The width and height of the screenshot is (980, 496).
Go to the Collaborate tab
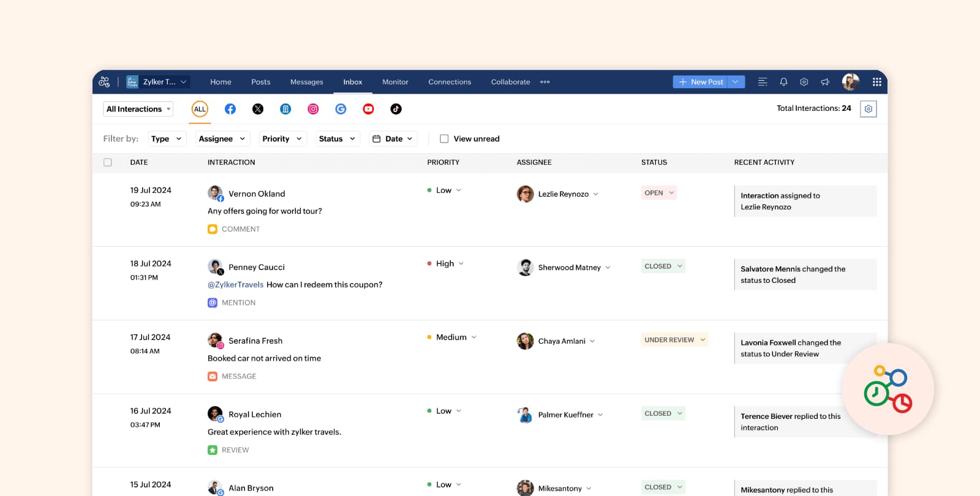(510, 81)
